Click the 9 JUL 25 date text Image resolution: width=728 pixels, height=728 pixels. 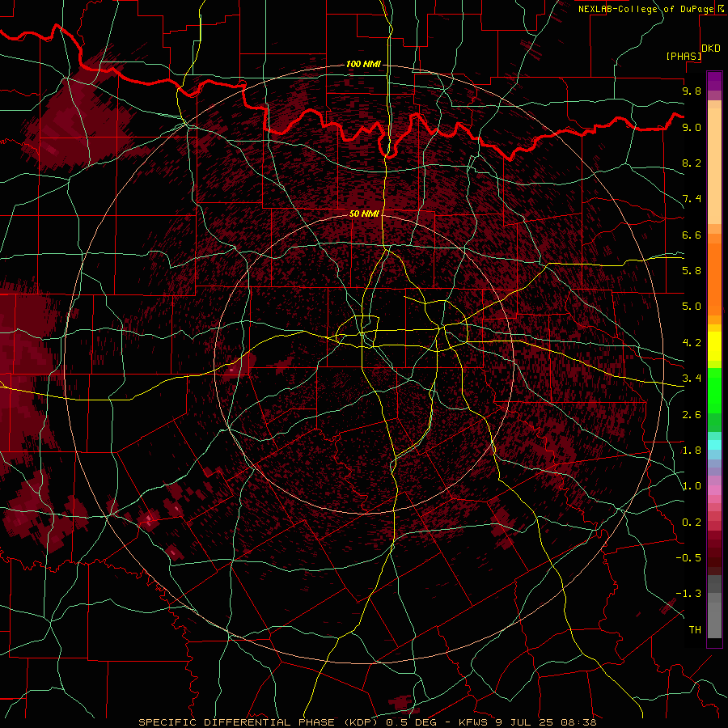[x=526, y=722]
